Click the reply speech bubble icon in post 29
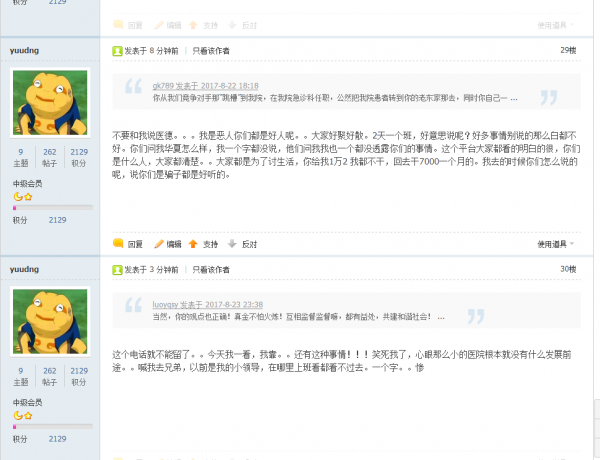The width and height of the screenshot is (600, 460). [x=118, y=243]
